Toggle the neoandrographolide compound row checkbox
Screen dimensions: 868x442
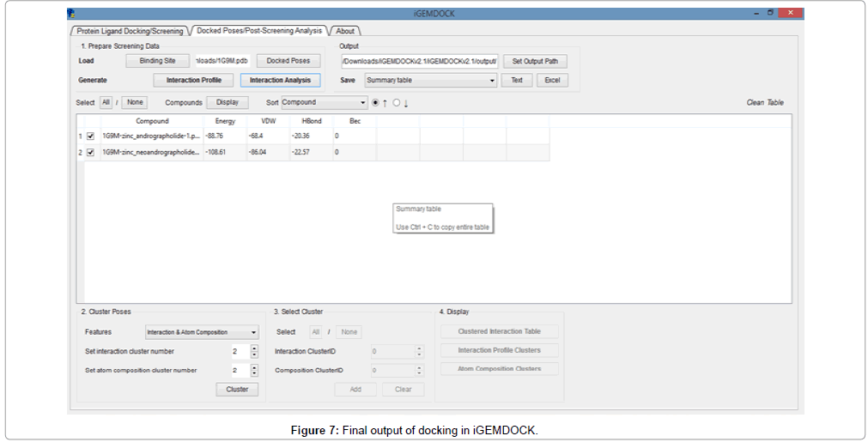click(x=90, y=152)
